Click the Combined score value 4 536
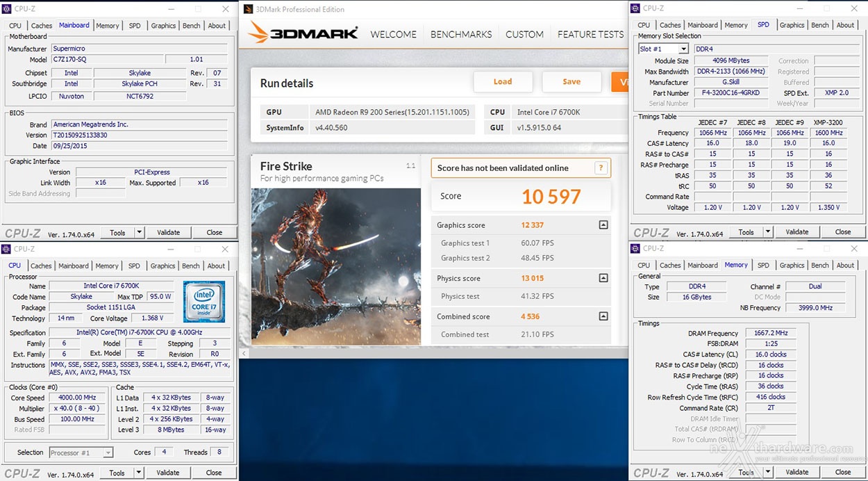 531,316
